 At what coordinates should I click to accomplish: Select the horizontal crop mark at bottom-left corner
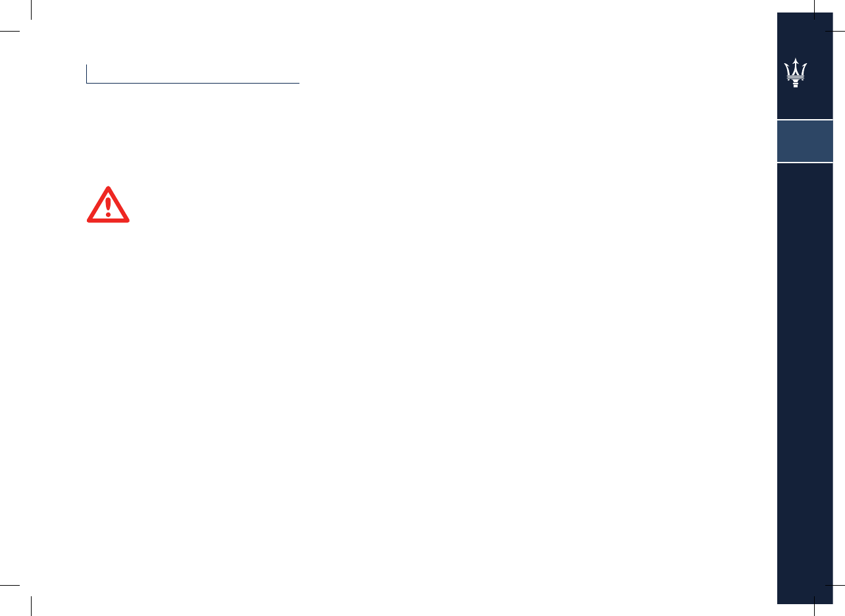point(9,584)
